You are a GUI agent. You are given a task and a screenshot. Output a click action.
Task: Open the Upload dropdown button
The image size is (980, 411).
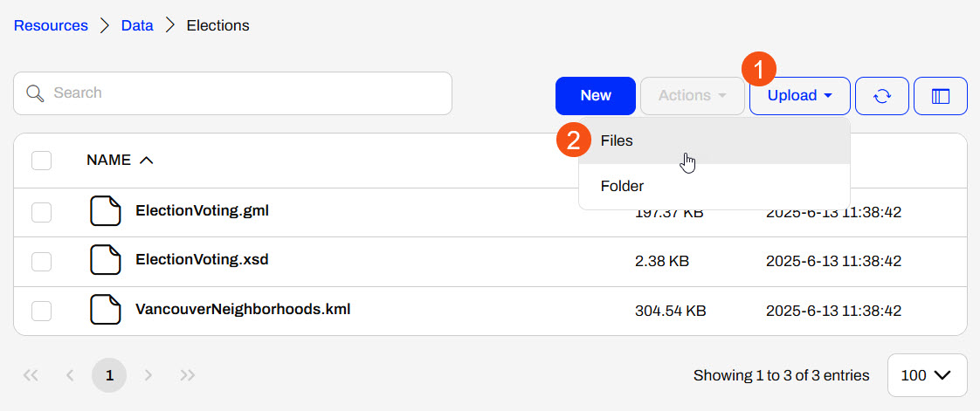click(799, 96)
